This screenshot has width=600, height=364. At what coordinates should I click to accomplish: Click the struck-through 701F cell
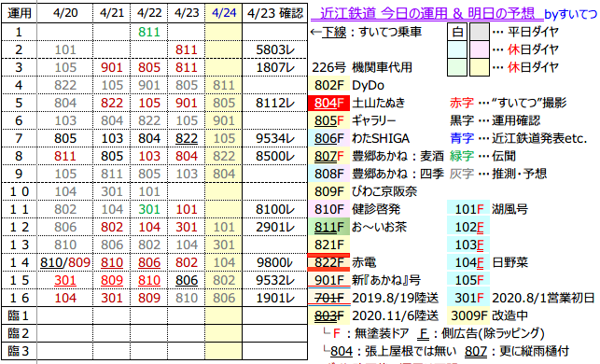pos(329,298)
